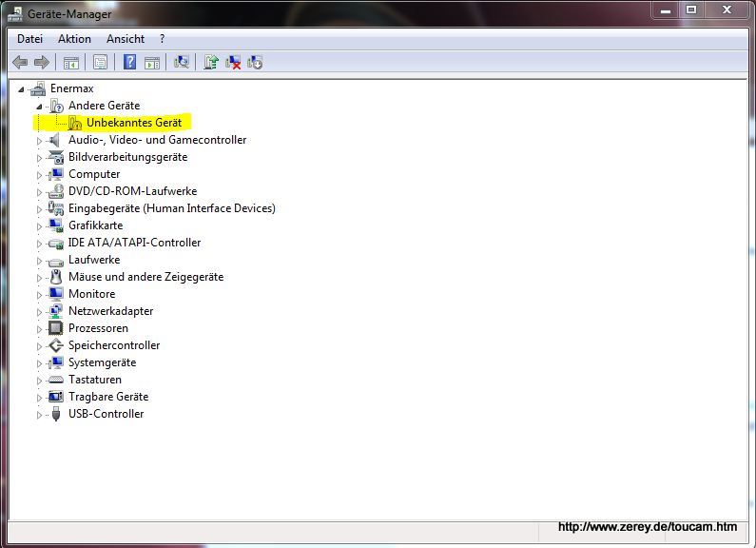Click the Enermax computer root icon
The height and width of the screenshot is (548, 756).
[38, 88]
